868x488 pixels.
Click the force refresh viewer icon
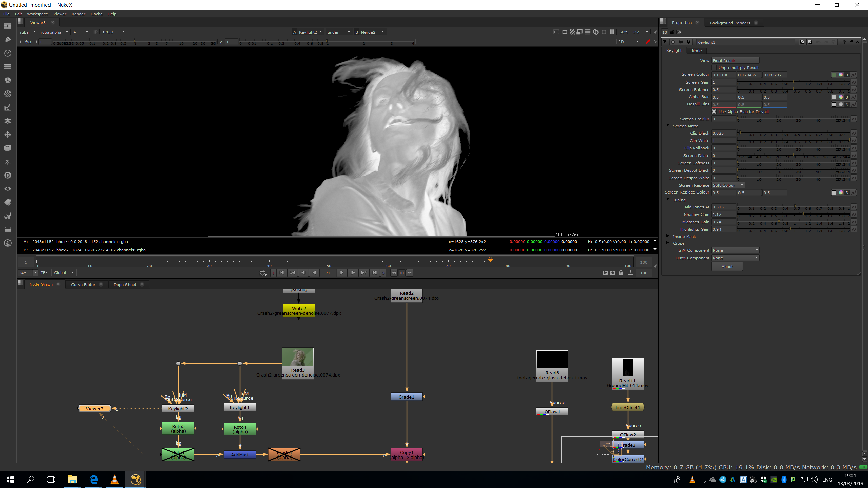point(596,32)
